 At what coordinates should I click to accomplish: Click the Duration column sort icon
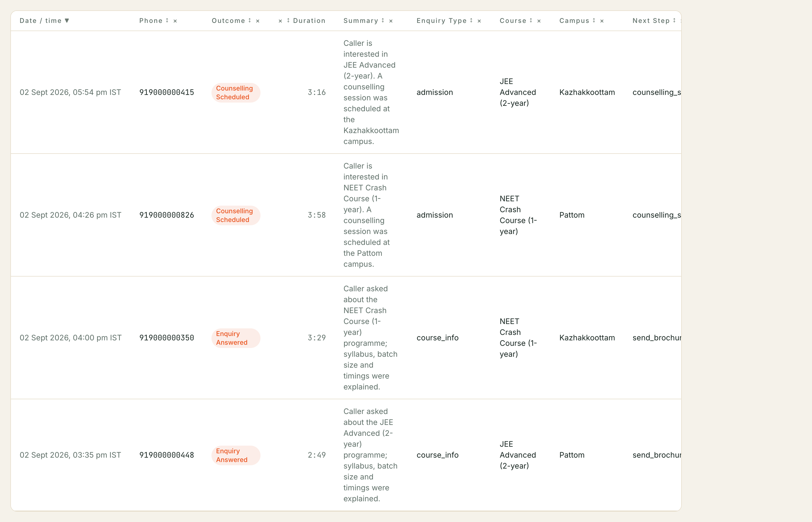click(x=288, y=21)
